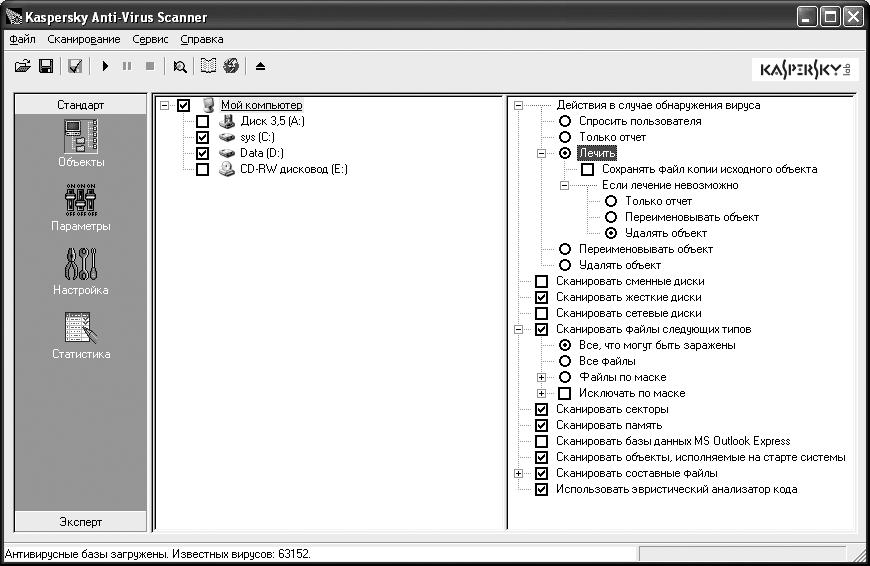Image resolution: width=870 pixels, height=566 pixels.
Task: Stop scanning with the stop icon
Action: [150, 67]
